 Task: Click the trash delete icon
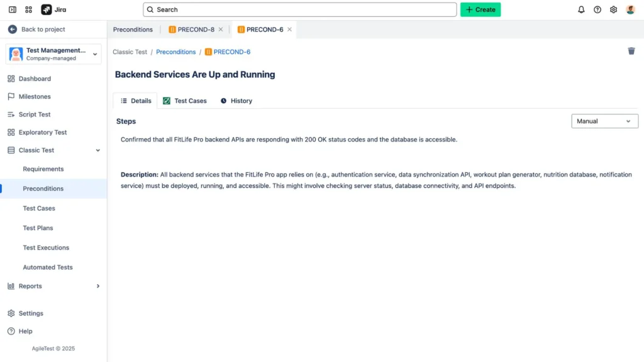pyautogui.click(x=631, y=51)
